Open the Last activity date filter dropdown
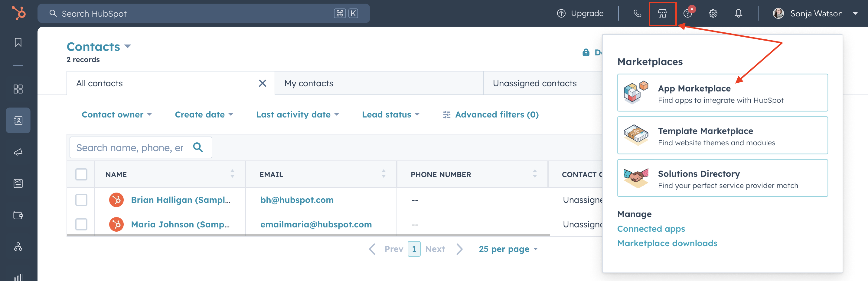This screenshot has width=868, height=281. (298, 115)
